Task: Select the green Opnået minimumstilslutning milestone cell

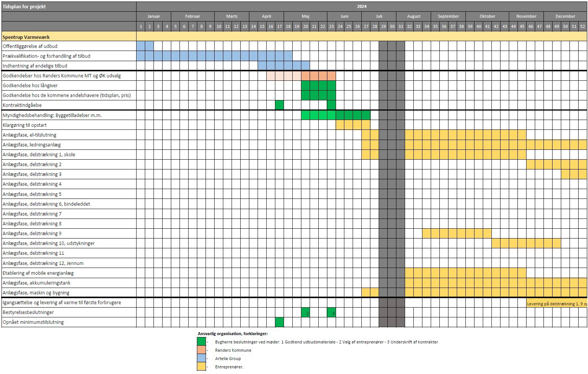Action: pyautogui.click(x=279, y=322)
